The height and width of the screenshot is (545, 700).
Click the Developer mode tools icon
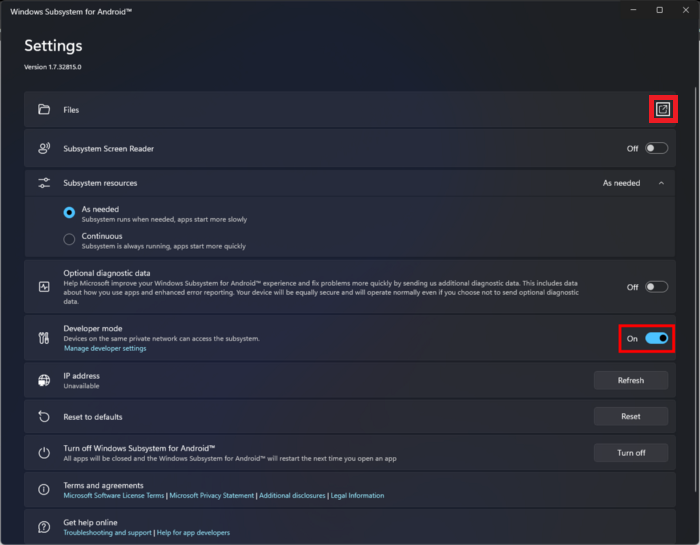[44, 338]
